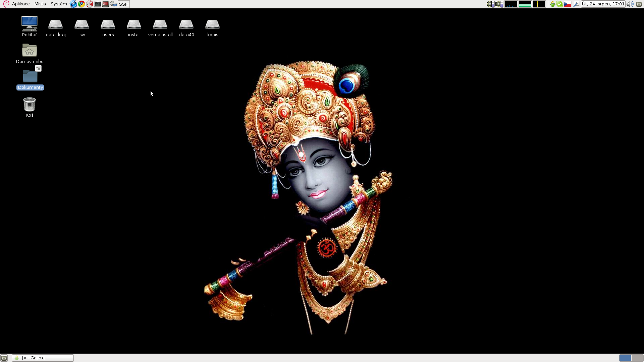Click the green Gajim tray icon

pos(552,4)
